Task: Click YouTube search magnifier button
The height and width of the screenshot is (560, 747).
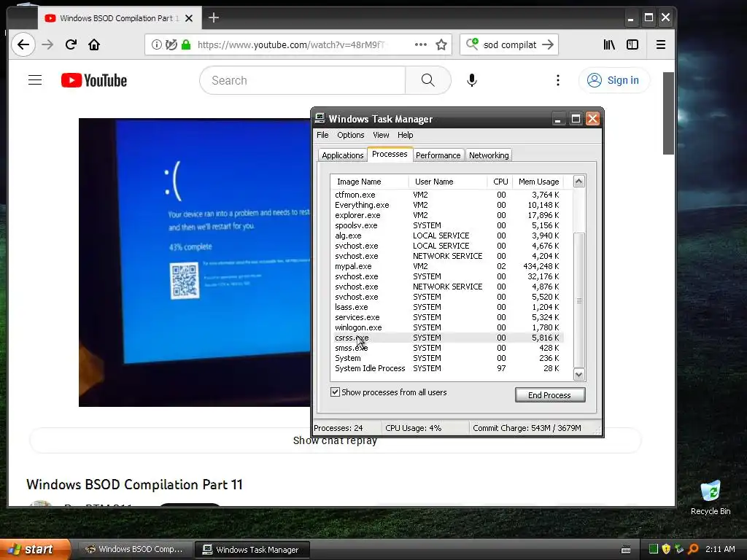Action: click(x=427, y=80)
